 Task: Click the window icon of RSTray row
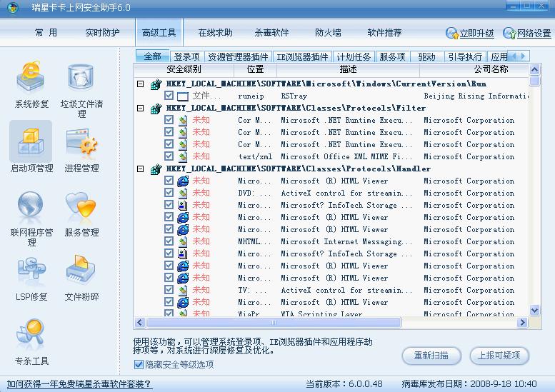[183, 96]
